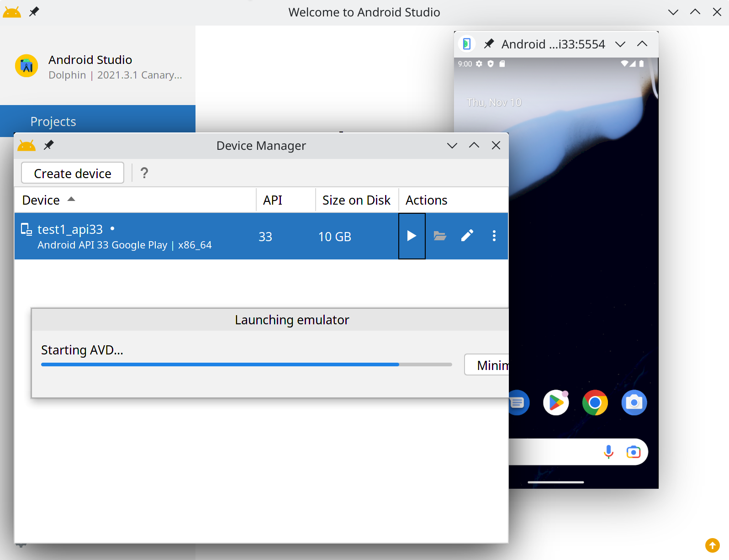This screenshot has width=729, height=560.
Task: Maximize the Device Manager window
Action: pyautogui.click(x=474, y=145)
